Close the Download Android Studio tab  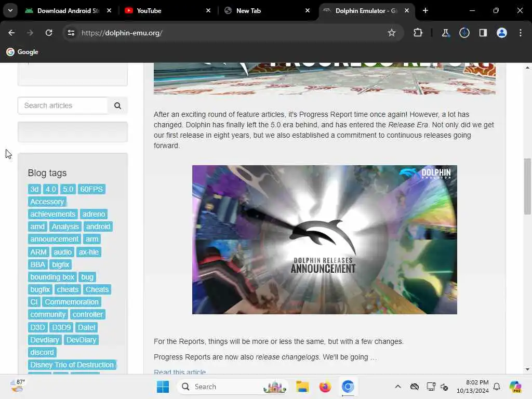click(109, 10)
